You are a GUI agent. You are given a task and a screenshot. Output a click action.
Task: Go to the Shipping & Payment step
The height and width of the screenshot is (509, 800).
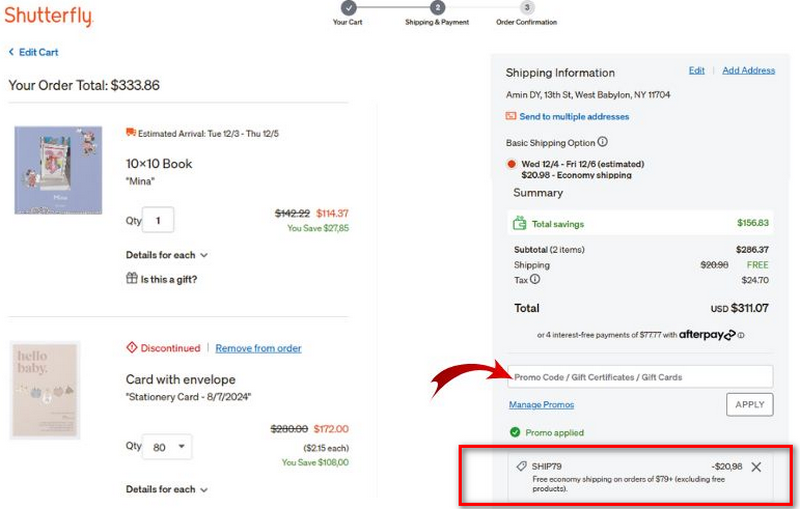click(x=437, y=8)
